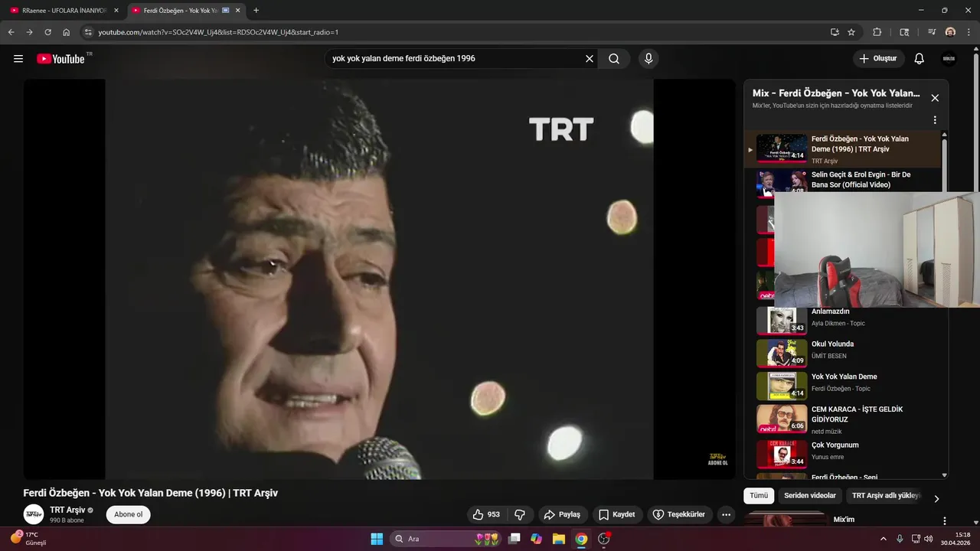980x551 pixels.
Task: View site information icon in address bar
Action: 88,32
